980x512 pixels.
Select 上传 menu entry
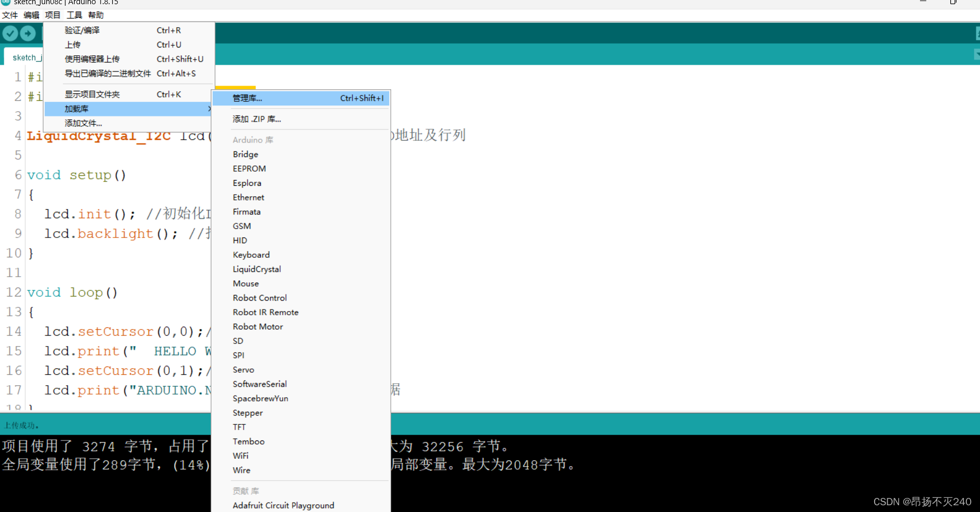(x=129, y=45)
